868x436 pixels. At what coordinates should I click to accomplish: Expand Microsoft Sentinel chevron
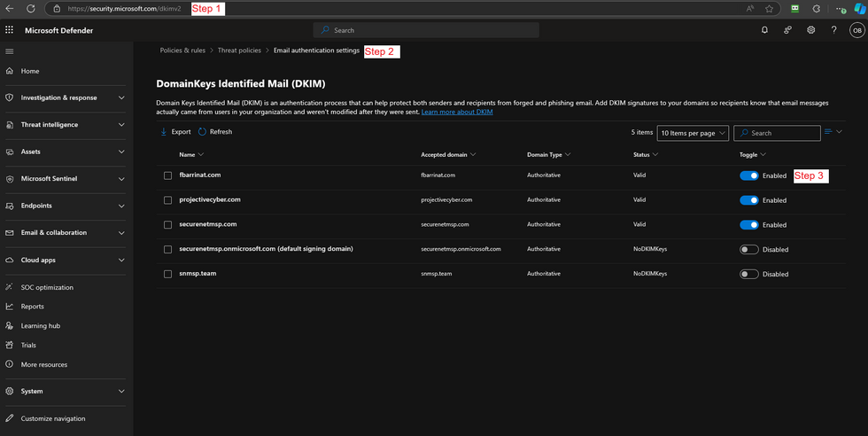click(x=121, y=179)
